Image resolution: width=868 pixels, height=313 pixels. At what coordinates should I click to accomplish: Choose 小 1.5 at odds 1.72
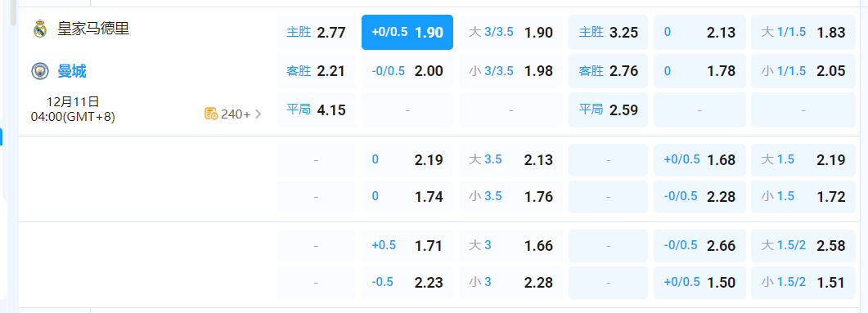[x=803, y=196]
